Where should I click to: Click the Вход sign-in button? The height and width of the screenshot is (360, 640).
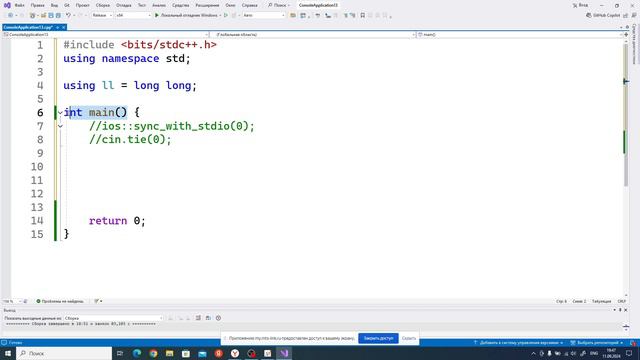click(x=580, y=5)
